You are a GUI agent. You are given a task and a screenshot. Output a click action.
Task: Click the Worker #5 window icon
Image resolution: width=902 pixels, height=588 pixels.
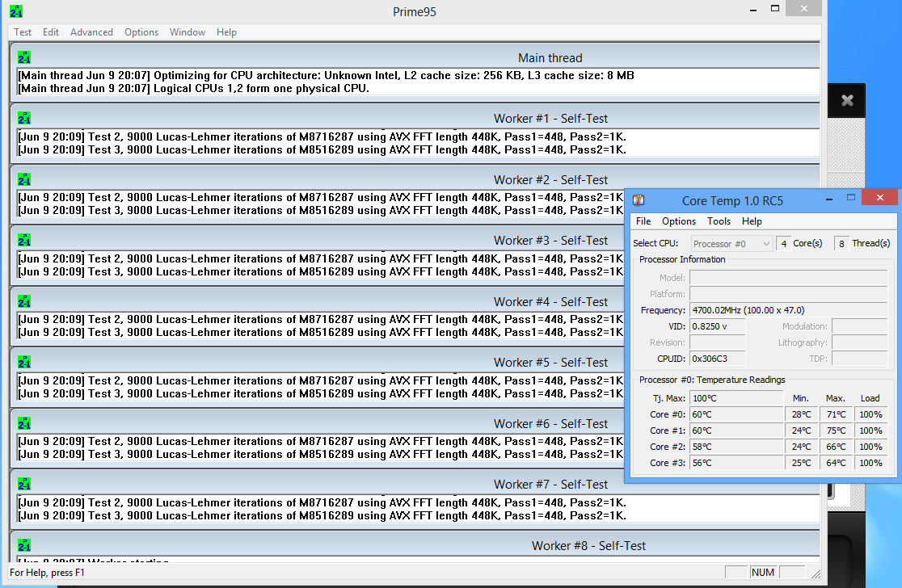(24, 362)
